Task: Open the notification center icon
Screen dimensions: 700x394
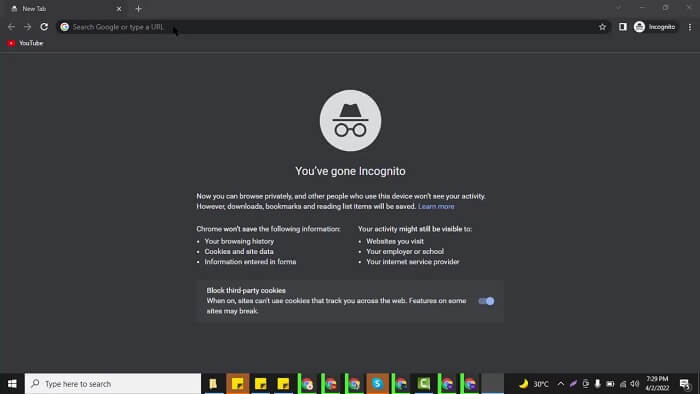Action: pyautogui.click(x=685, y=384)
